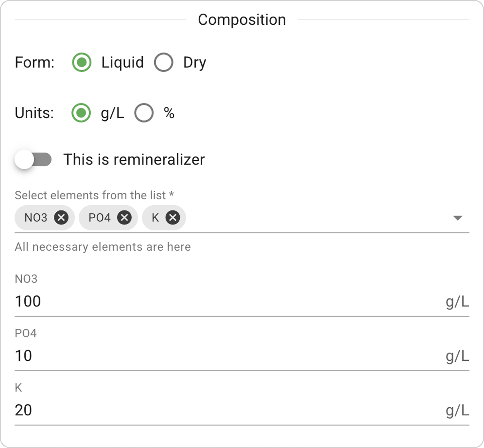
Task: Enable the 'This is remineralizer' switch
Action: 33,159
